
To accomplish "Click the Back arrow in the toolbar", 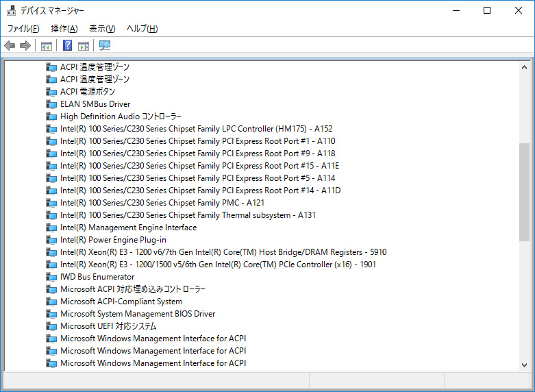I will coord(10,46).
